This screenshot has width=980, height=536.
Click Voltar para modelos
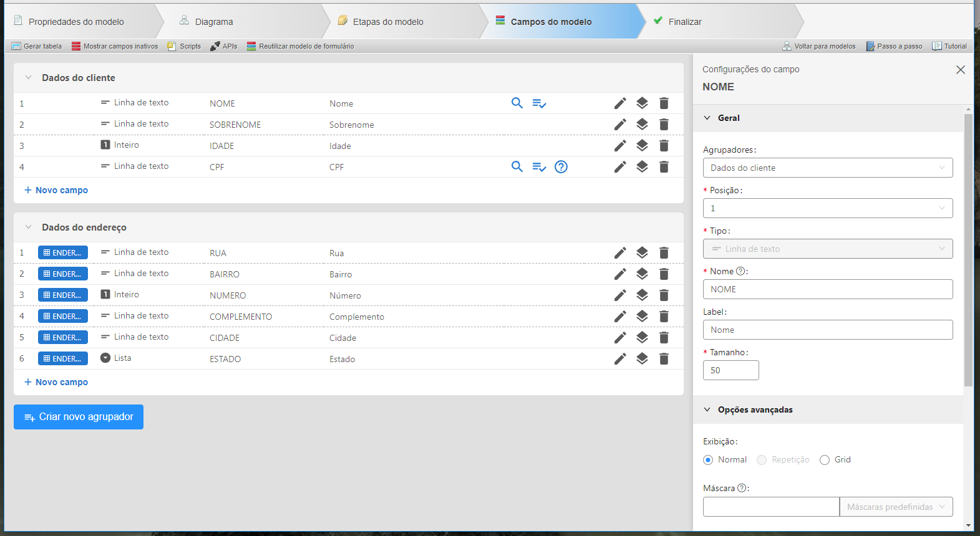[819, 46]
